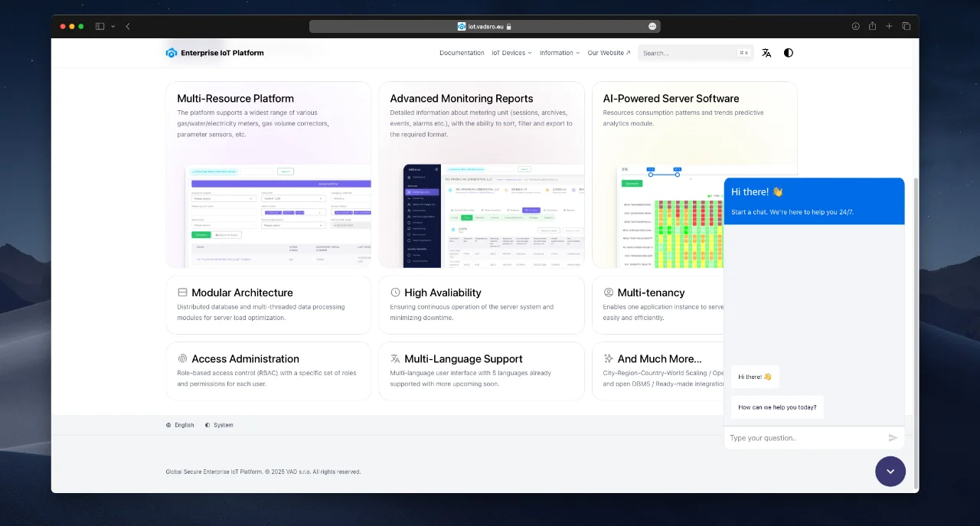Open the System theme selector in footer

tap(219, 425)
